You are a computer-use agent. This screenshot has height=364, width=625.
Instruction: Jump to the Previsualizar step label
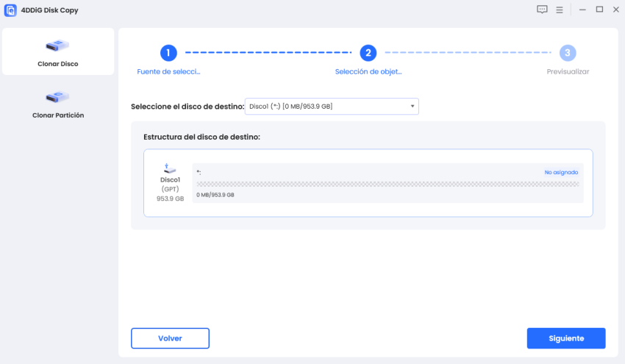568,72
